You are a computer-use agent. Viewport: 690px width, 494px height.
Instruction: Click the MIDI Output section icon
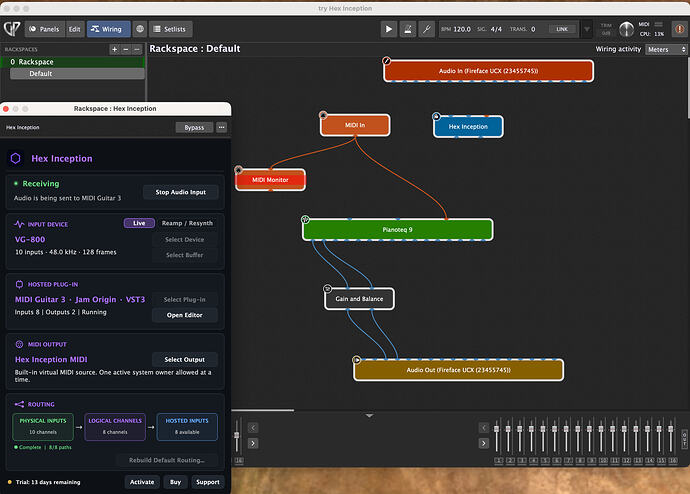(x=19, y=344)
